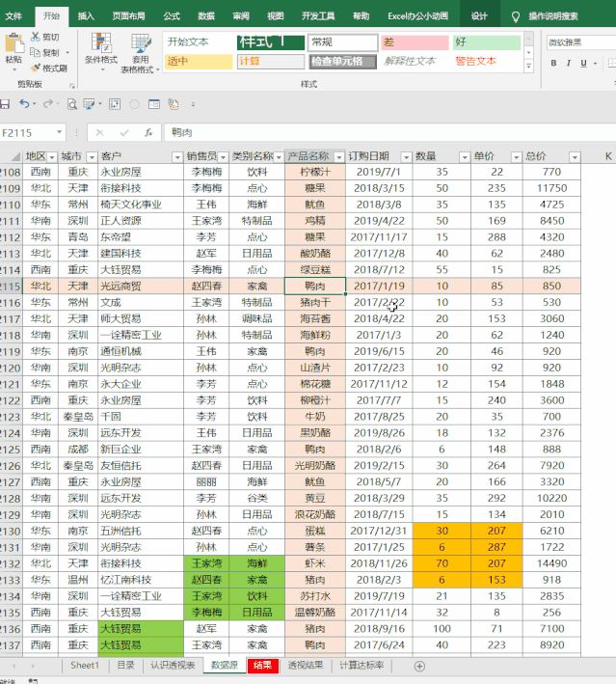Click the circle shape icon in quick access
Viewport: 616px width, 684px height.
134,104
